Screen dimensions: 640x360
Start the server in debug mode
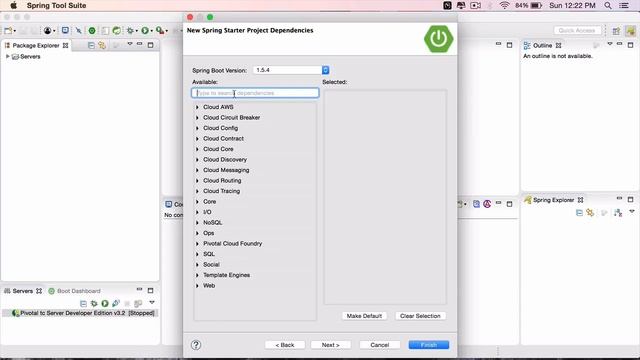click(94, 304)
